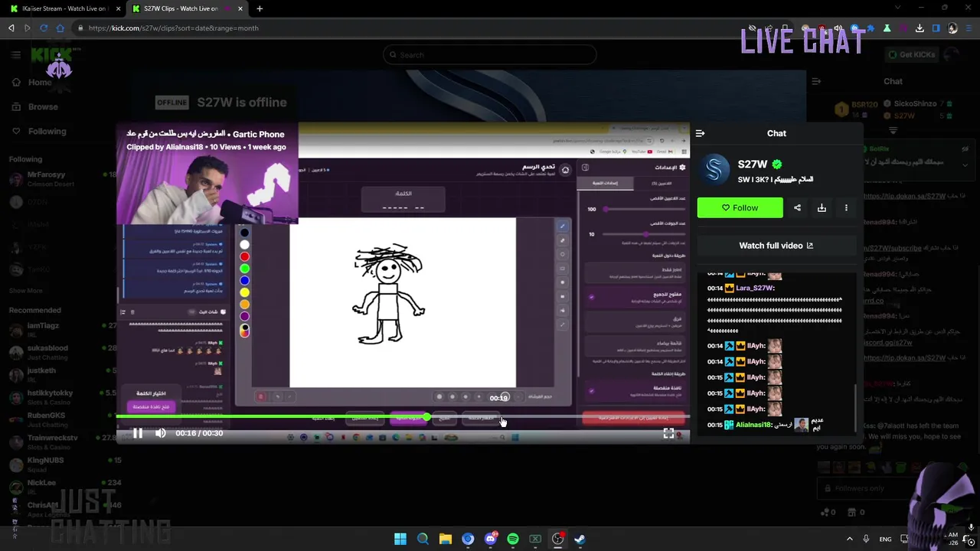Open Windows taskbar search
Screen dimensions: 980x551
click(x=423, y=539)
